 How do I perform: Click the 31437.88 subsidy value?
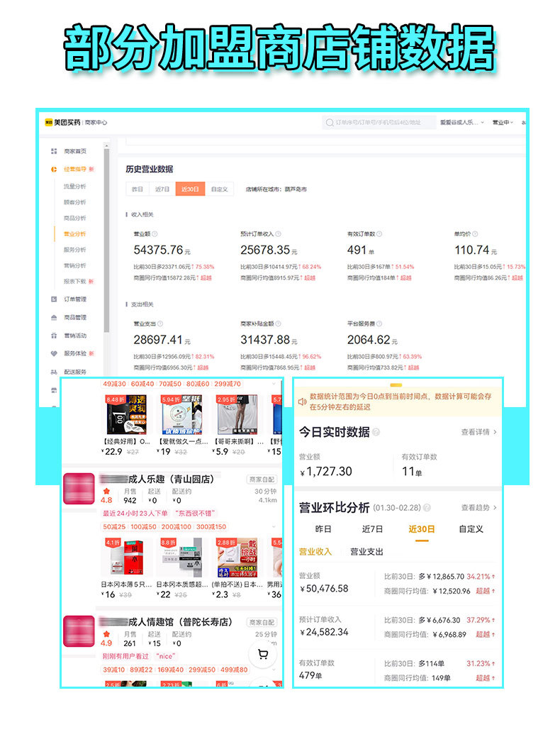[265, 340]
